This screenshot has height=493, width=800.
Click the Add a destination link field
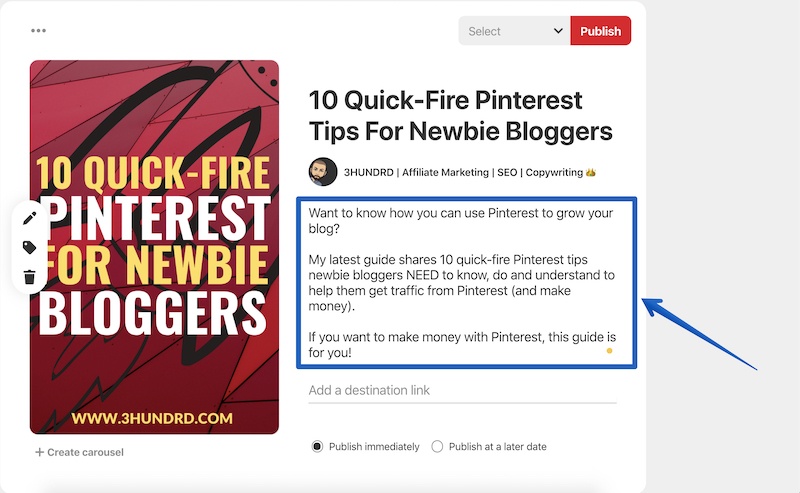click(462, 390)
